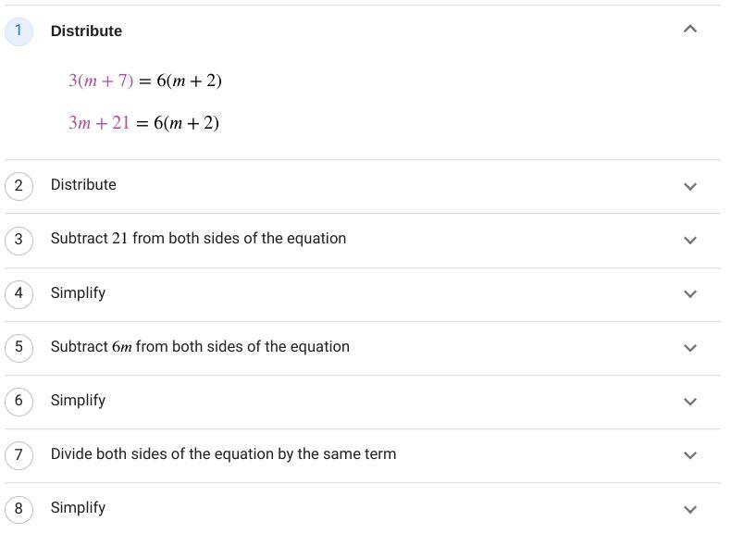This screenshot has height=546, width=756.
Task: Select the equation 3m + 21 = 6(m + 2)
Action: point(143,123)
